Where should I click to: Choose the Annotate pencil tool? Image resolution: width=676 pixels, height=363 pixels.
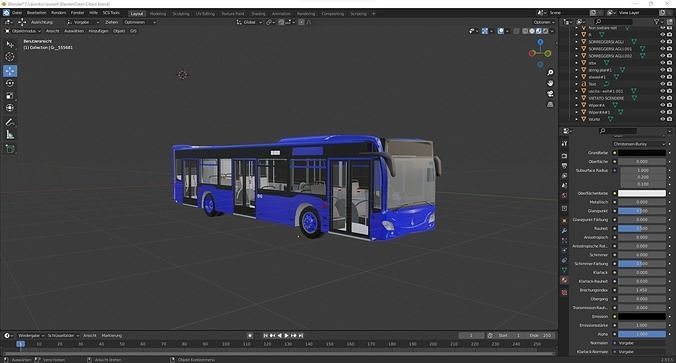[9, 122]
